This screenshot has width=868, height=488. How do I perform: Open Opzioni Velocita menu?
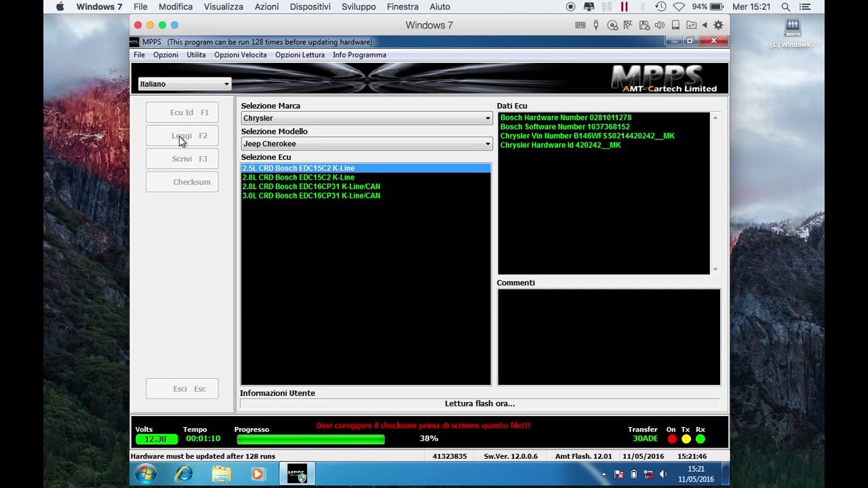tap(240, 55)
